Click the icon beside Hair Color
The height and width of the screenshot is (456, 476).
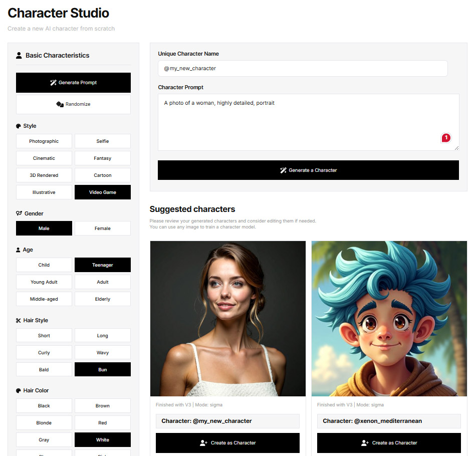tap(19, 390)
